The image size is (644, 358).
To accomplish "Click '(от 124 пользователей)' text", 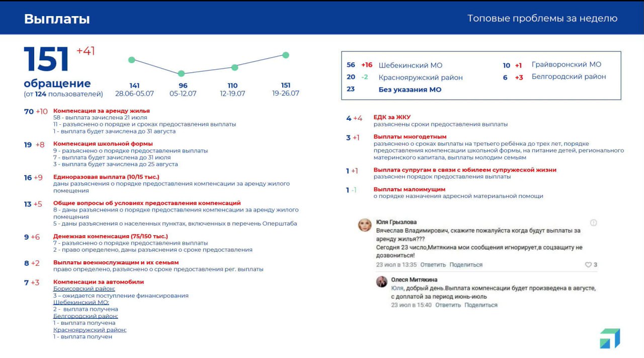I will pos(63,94).
